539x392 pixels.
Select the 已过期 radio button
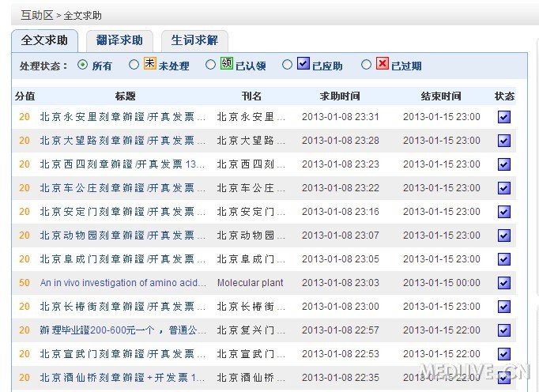[x=366, y=65]
